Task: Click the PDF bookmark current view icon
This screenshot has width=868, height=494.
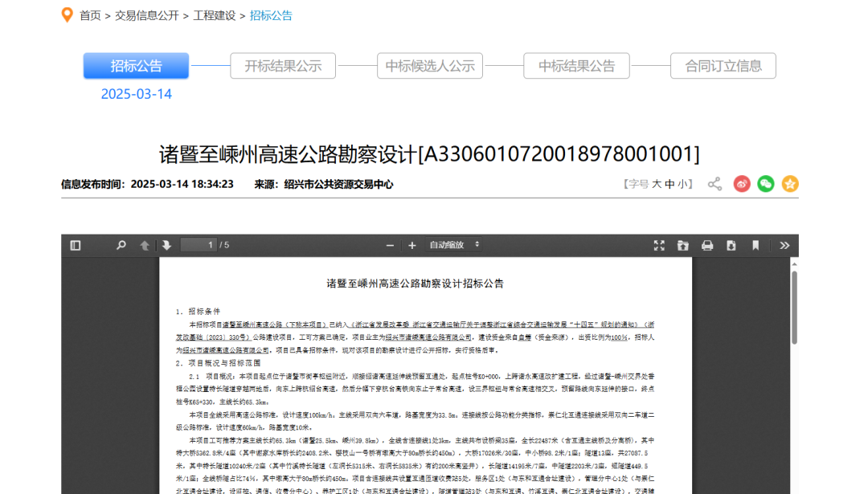Action: pos(755,245)
